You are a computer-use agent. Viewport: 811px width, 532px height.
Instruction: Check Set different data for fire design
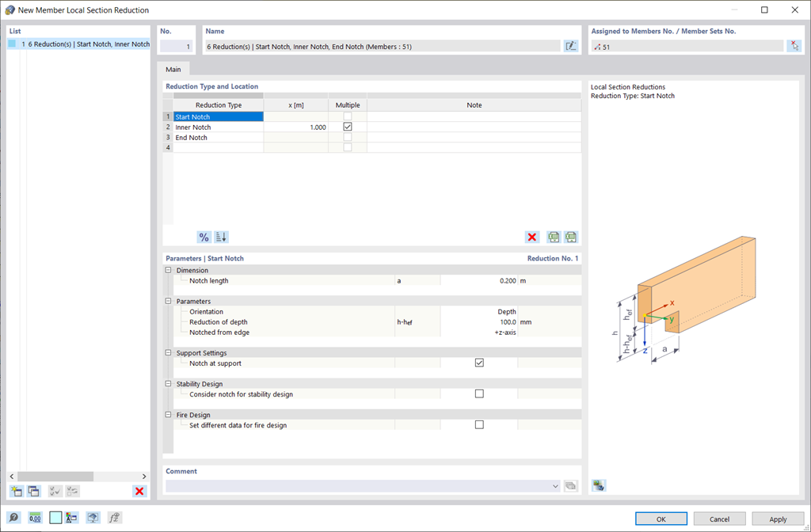tap(478, 424)
